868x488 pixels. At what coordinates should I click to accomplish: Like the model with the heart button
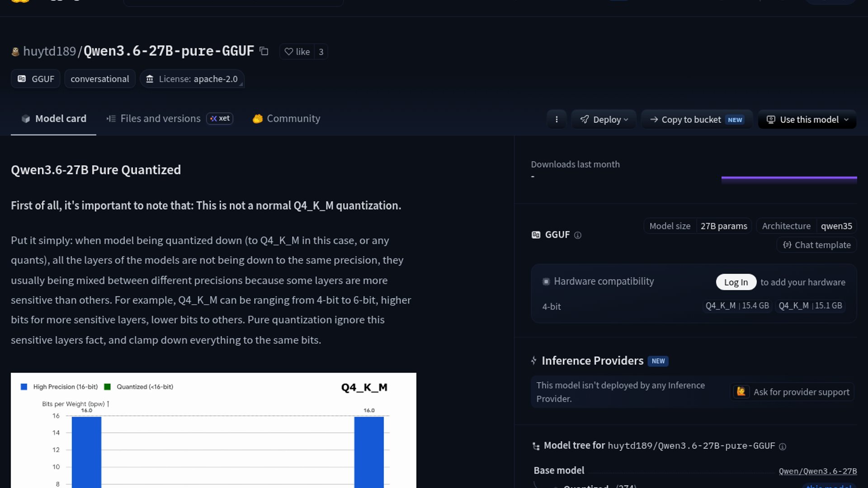297,52
